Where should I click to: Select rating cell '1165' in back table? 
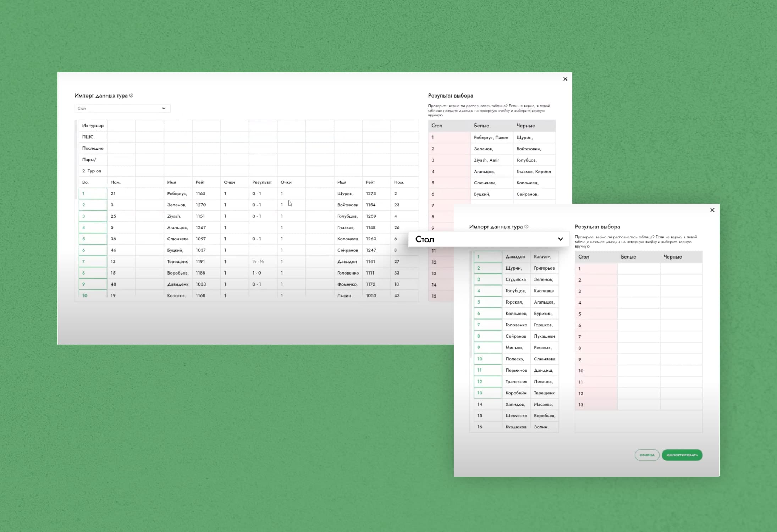[x=206, y=194]
